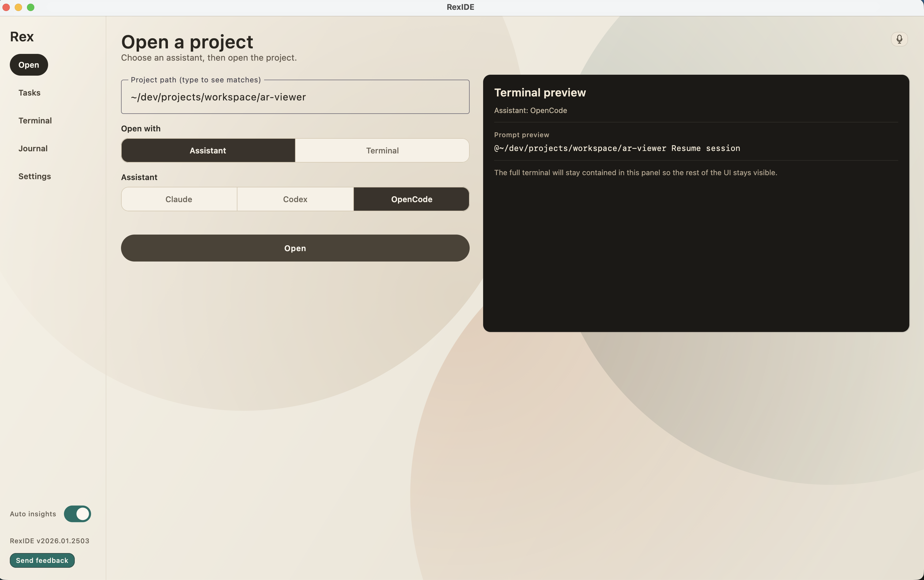Go to Tasks in sidebar
The width and height of the screenshot is (924, 580).
[29, 93]
